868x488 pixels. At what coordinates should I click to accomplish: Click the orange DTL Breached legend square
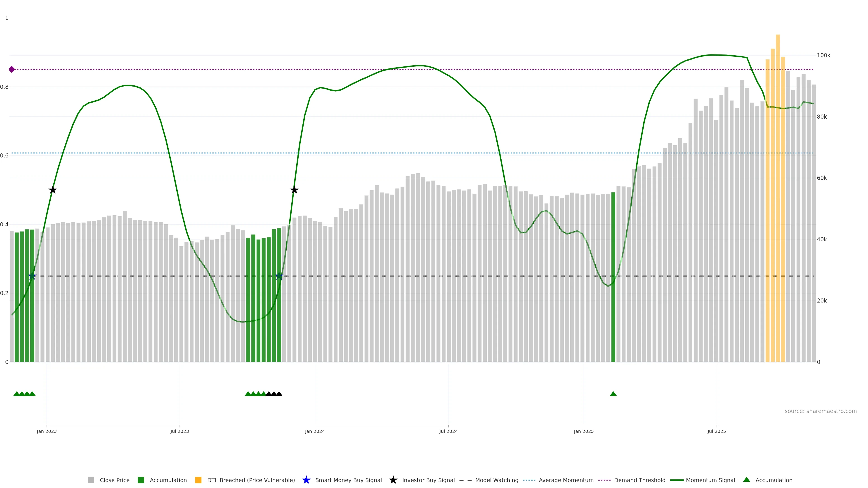point(198,480)
